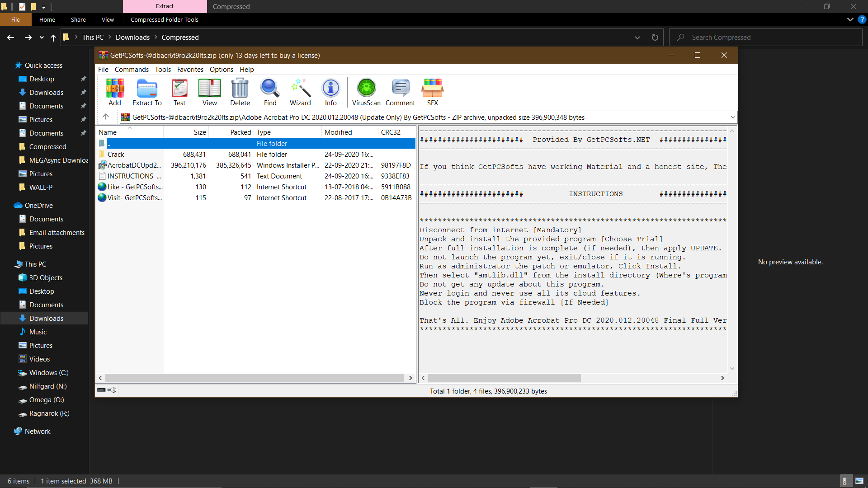Click the Explorer back arrow
Viewport: 868px width, 488px height.
(11, 38)
